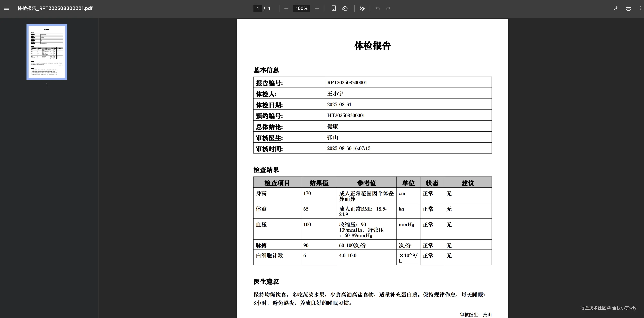Rotate the page counterclockwise

click(345, 8)
